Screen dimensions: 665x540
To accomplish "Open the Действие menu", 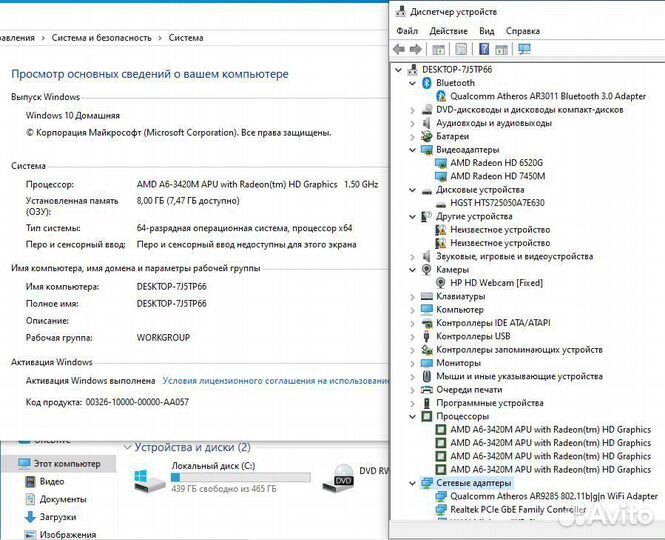I will click(x=448, y=31).
